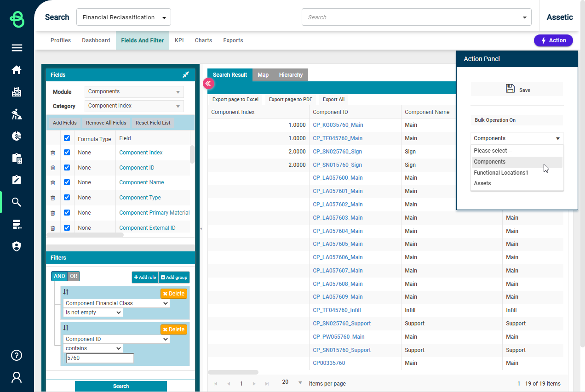This screenshot has height=392, width=585.
Task: Open the hamburger menu in sidebar
Action: 17,48
